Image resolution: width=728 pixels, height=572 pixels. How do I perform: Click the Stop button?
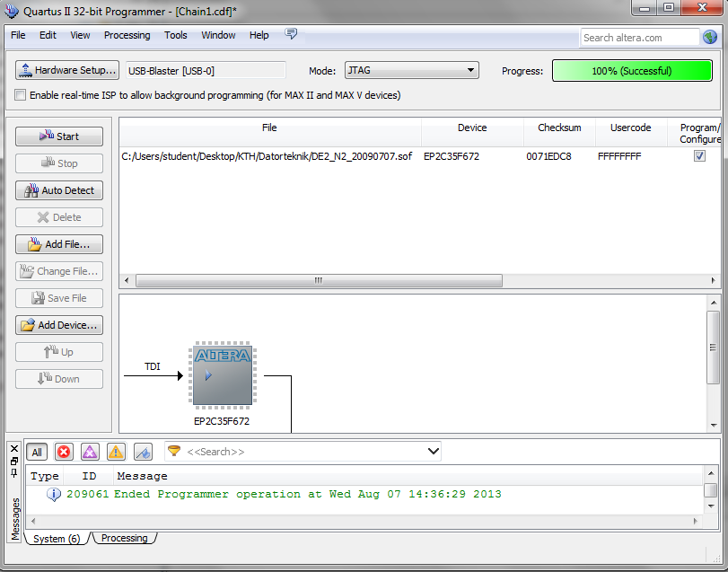point(59,163)
